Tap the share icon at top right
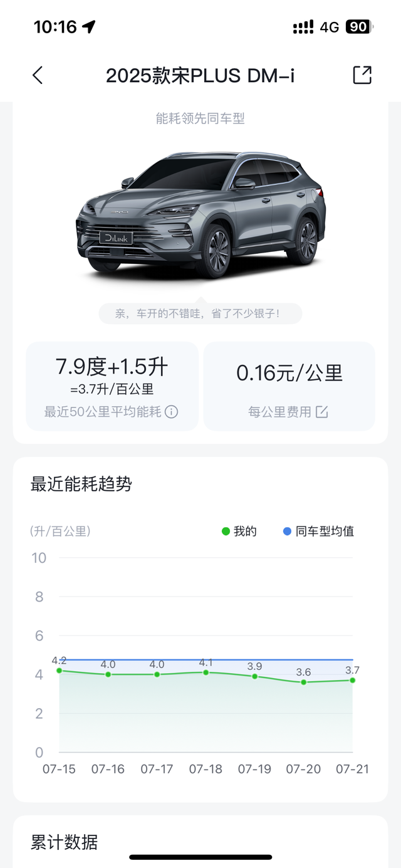 click(x=363, y=74)
